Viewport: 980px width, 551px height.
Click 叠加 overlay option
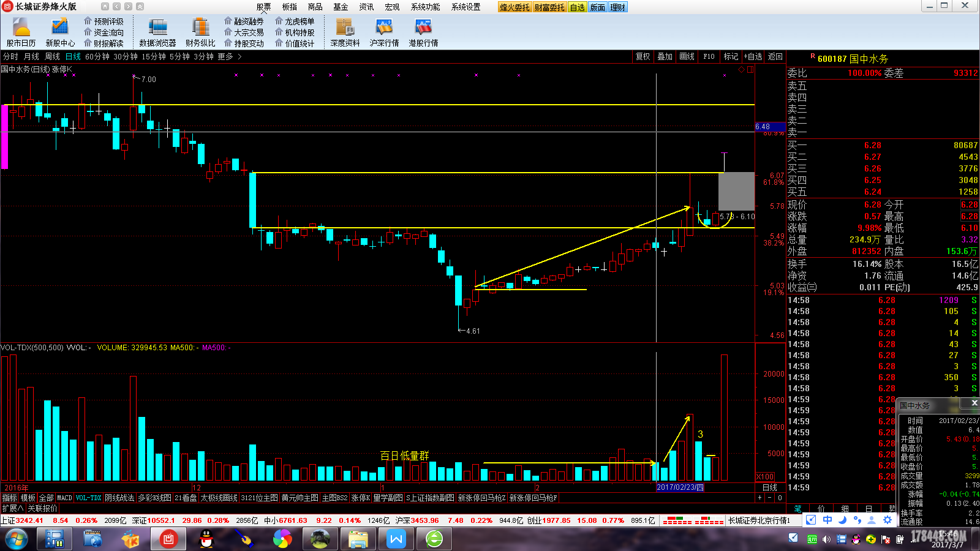coord(665,56)
